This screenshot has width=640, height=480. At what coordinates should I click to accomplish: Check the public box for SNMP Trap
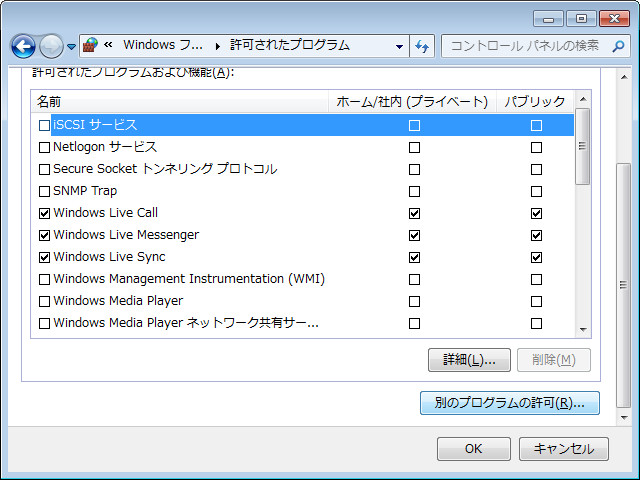coord(536,191)
